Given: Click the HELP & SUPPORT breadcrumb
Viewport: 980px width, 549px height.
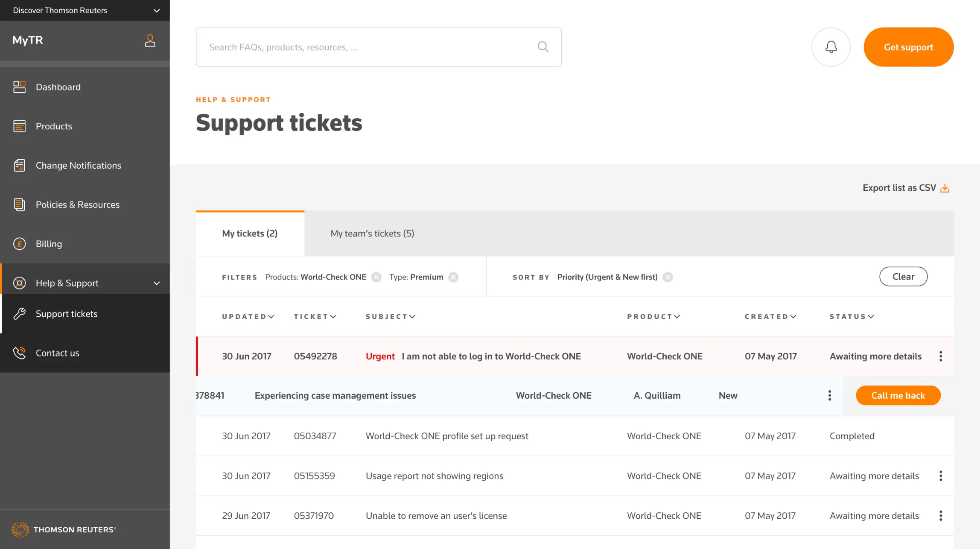Looking at the screenshot, I should 233,99.
